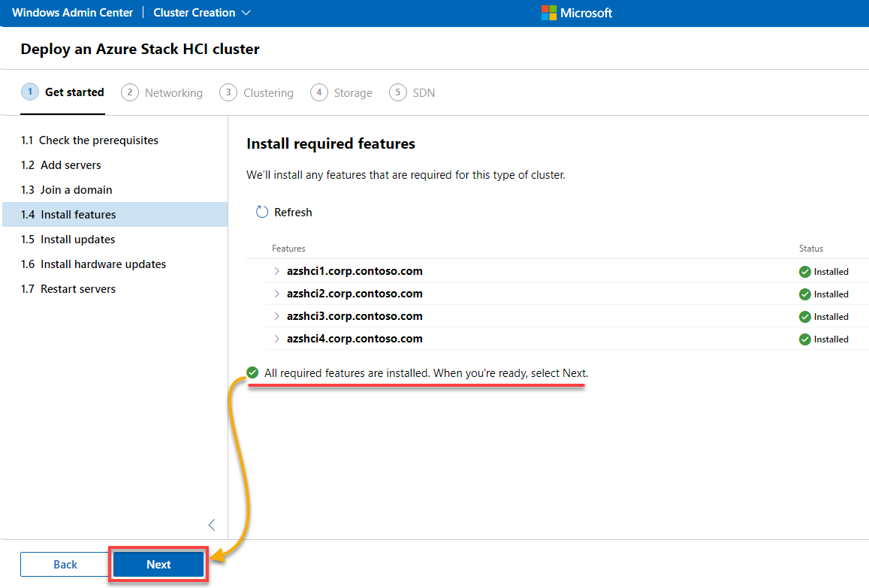Click azshci3.corp.contoso.com server name
This screenshot has width=869, height=588.
[355, 316]
